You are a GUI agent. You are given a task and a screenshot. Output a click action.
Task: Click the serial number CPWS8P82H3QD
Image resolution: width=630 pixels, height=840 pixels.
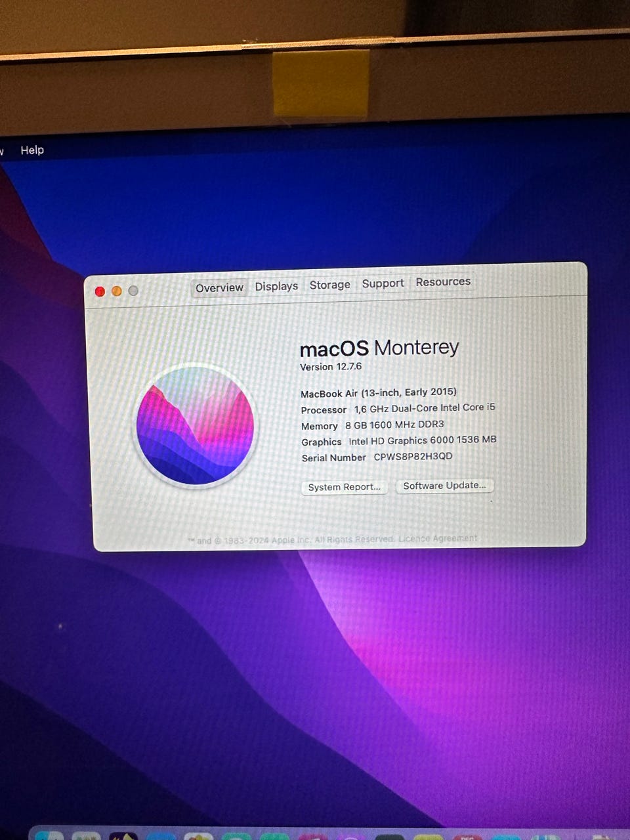tap(413, 456)
